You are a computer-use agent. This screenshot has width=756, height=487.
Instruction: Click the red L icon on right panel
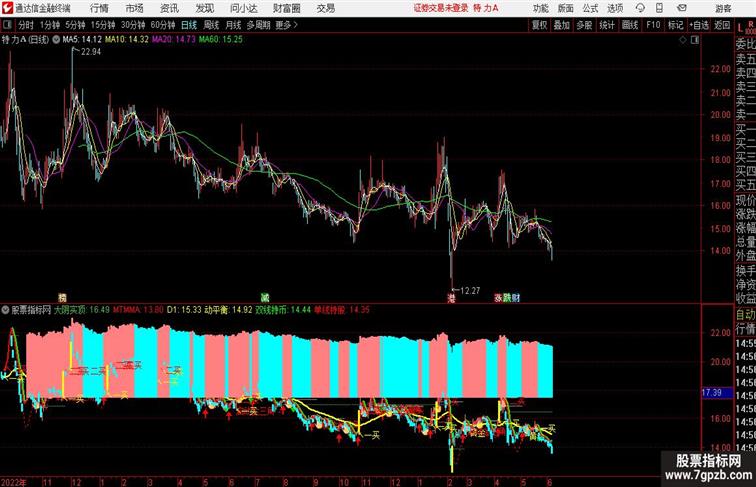[740, 28]
